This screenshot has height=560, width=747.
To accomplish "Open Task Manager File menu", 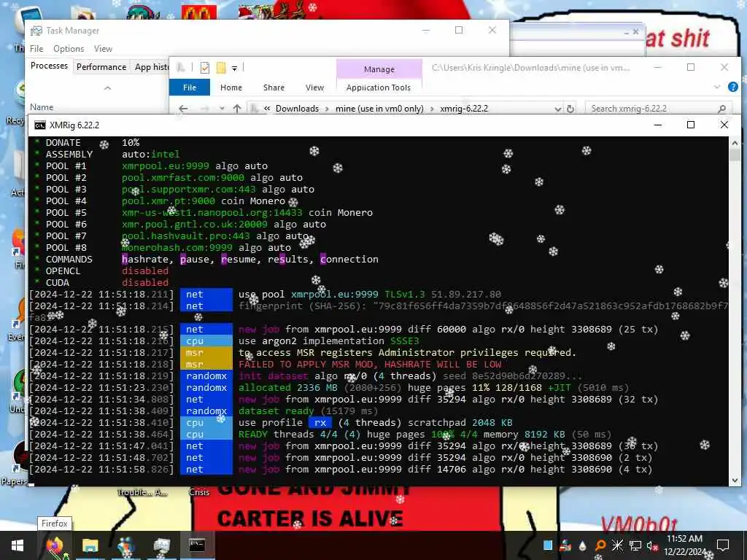I will [36, 49].
